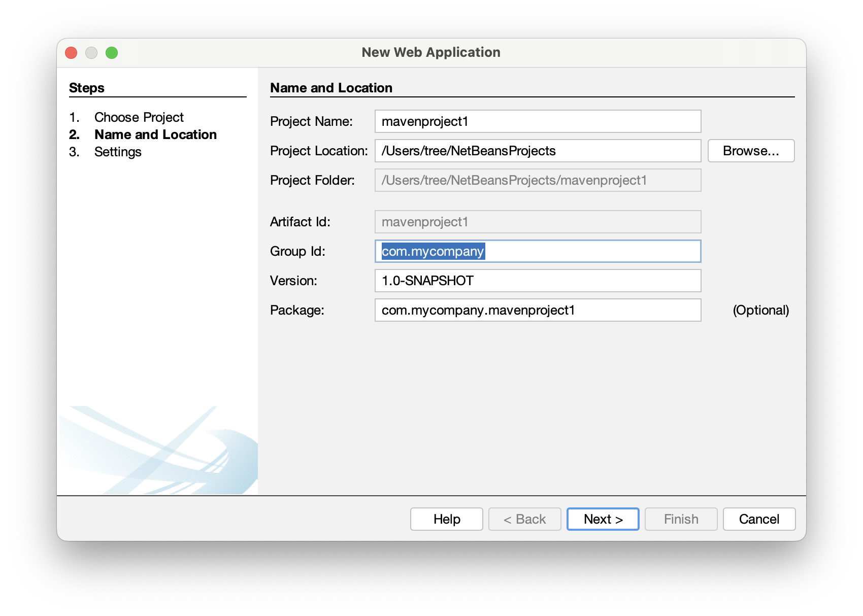
Task: Click the Name and Location header area
Action: point(331,87)
